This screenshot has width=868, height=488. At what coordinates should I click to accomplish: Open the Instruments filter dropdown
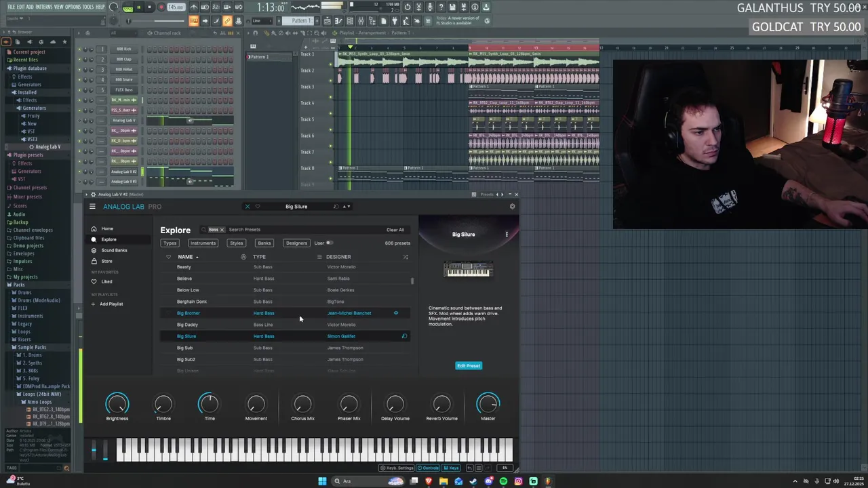203,243
